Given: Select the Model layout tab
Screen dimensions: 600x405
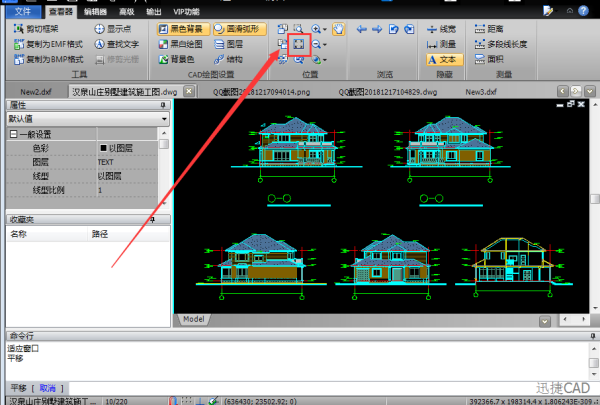Looking at the screenshot, I should (x=194, y=319).
